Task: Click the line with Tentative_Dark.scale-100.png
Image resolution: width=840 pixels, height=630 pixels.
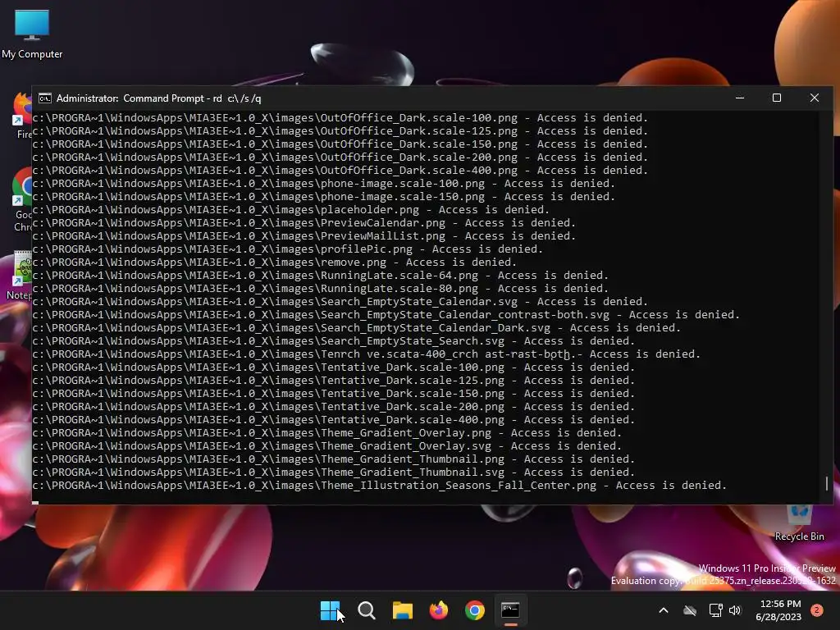Action: [333, 367]
